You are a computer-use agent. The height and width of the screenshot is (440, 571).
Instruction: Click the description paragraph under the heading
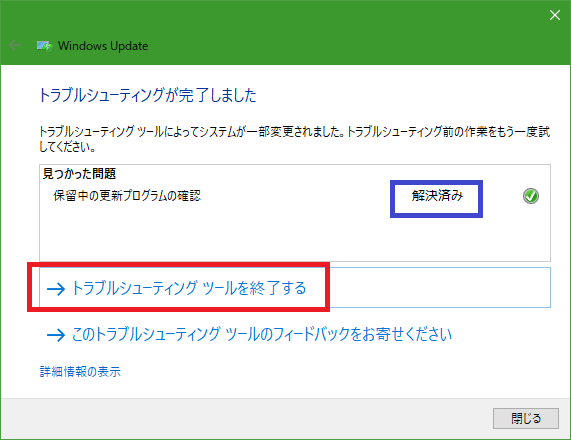tap(295, 139)
